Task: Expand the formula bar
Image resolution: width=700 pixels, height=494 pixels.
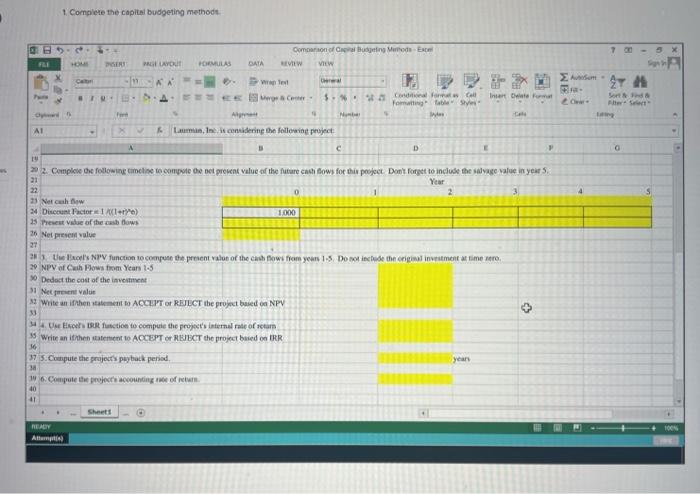Action: (674, 131)
